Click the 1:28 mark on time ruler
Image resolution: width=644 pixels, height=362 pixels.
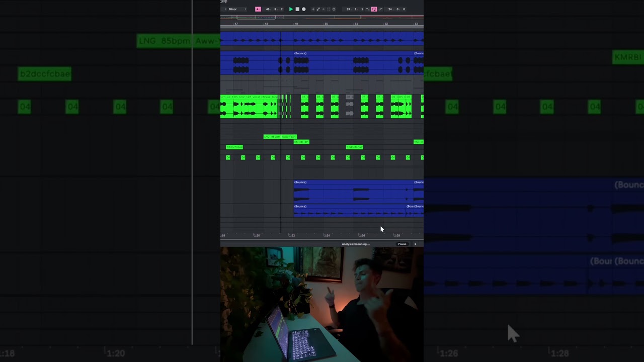[396, 235]
